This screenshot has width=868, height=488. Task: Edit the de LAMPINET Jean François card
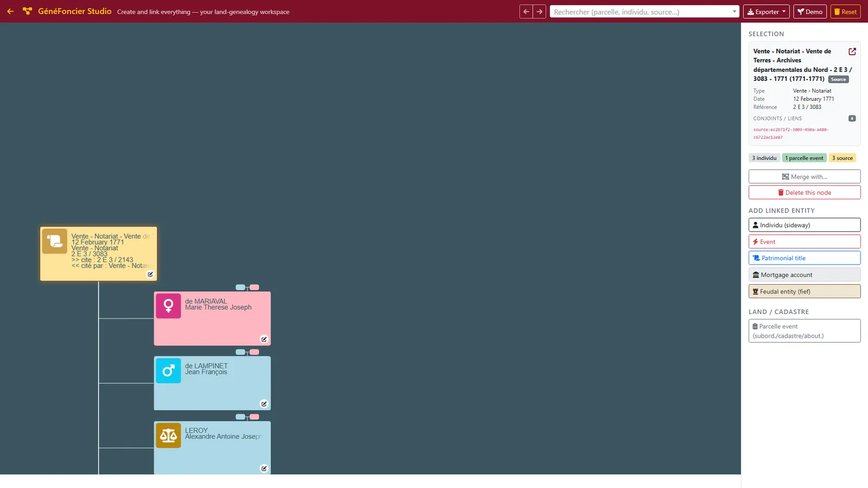[264, 404]
